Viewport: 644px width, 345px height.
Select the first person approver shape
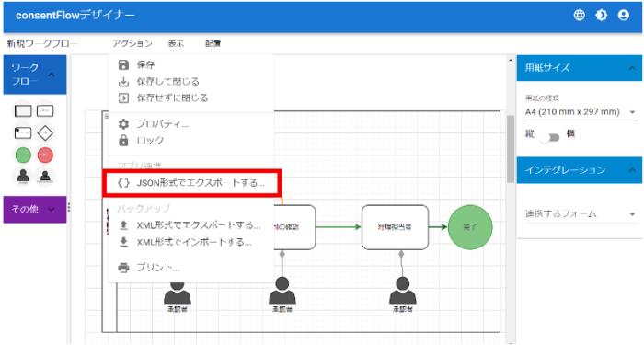click(x=23, y=177)
